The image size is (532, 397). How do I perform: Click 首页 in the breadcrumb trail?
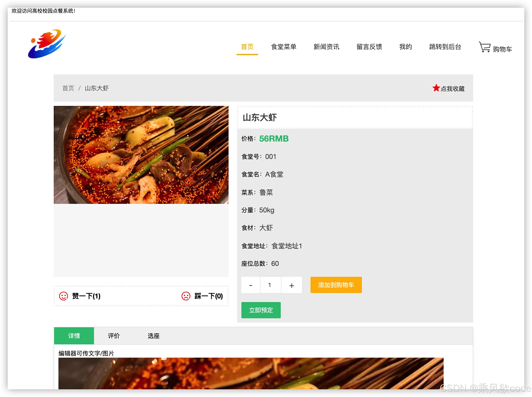[x=68, y=88]
